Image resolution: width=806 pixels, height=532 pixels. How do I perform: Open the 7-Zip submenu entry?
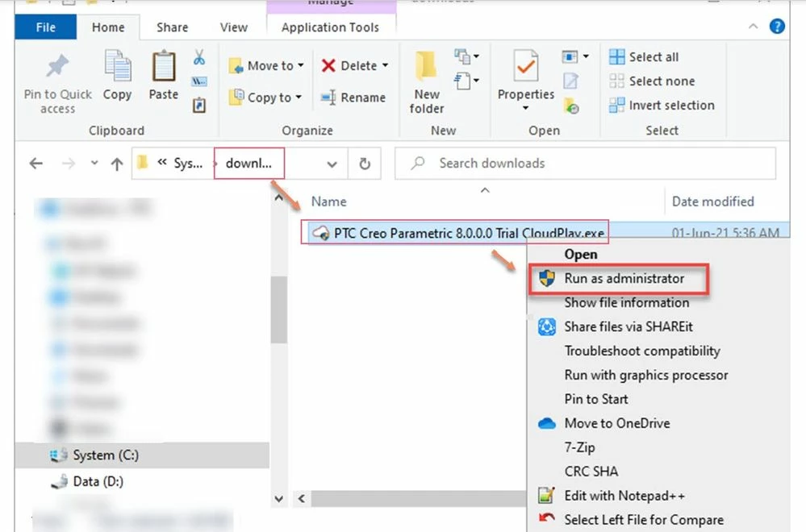click(579, 447)
